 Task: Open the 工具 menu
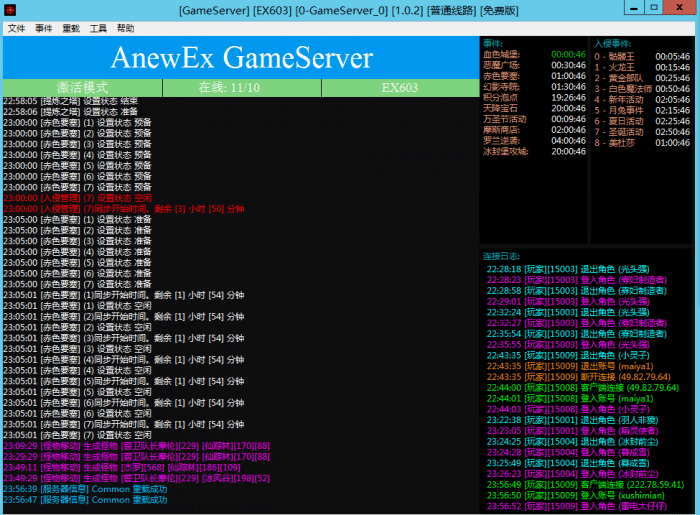tap(98, 28)
